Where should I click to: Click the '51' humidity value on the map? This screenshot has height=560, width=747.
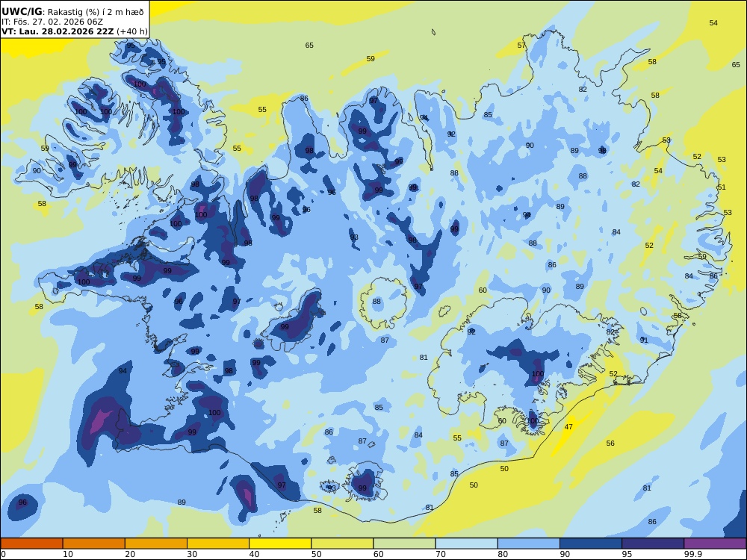[722, 187]
